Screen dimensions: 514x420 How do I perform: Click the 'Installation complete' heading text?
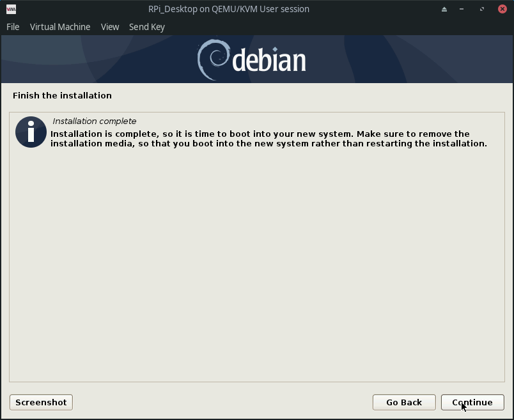pyautogui.click(x=95, y=121)
